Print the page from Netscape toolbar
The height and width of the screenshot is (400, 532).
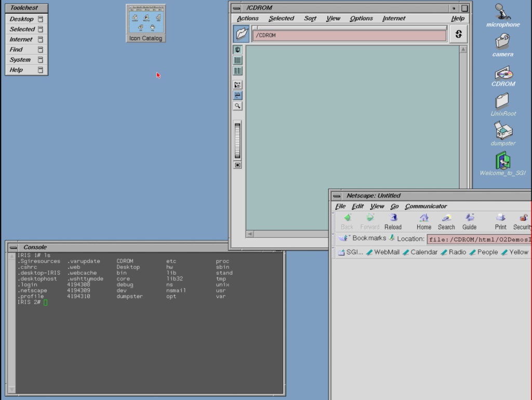500,222
